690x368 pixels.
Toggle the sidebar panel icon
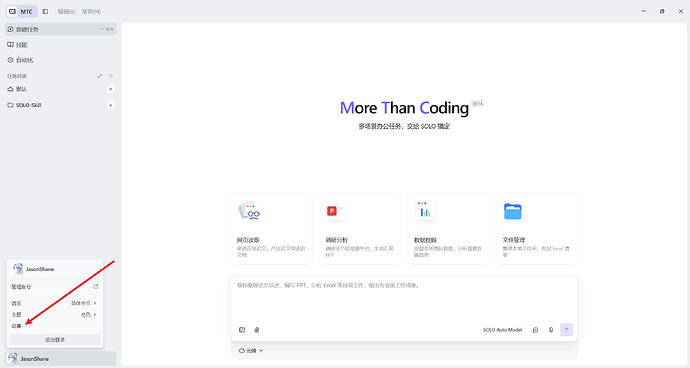[45, 11]
